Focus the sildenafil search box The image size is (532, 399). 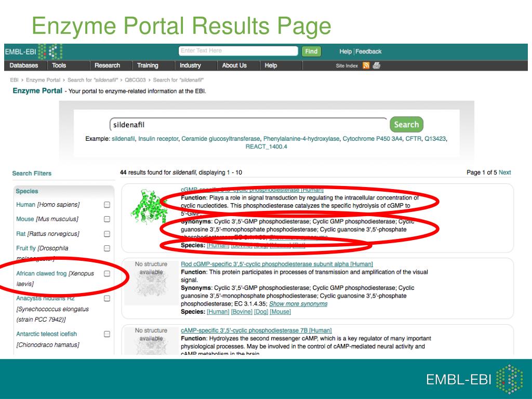coord(248,125)
